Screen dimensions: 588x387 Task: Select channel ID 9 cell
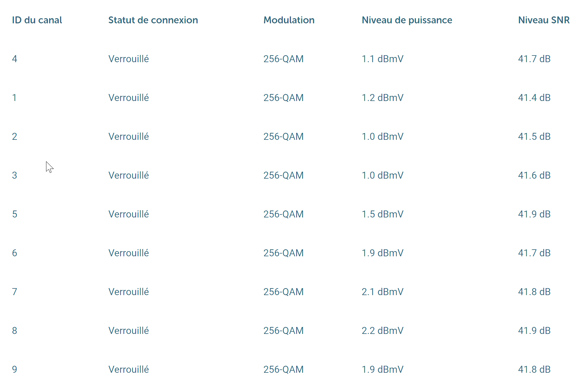point(15,369)
